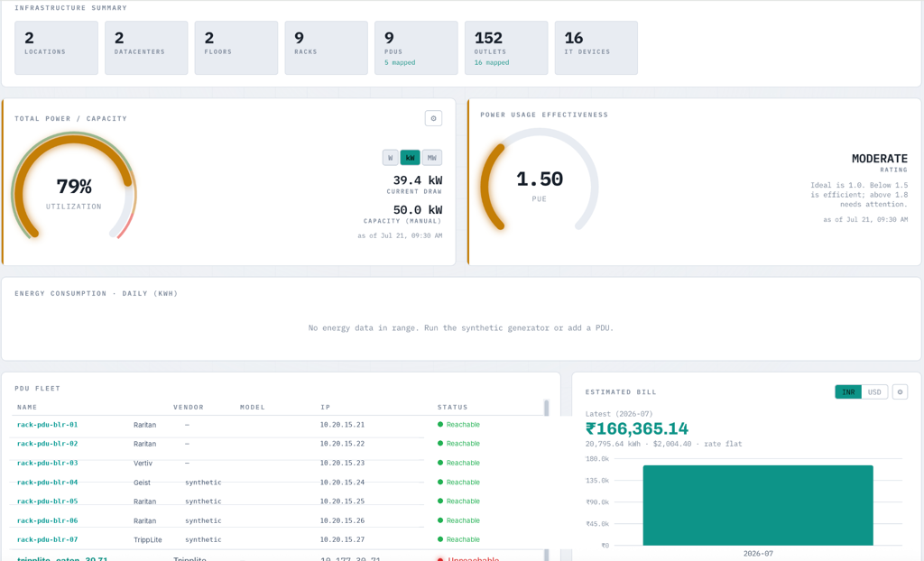
Task: Click the MODEL column header
Action: pyautogui.click(x=253, y=407)
